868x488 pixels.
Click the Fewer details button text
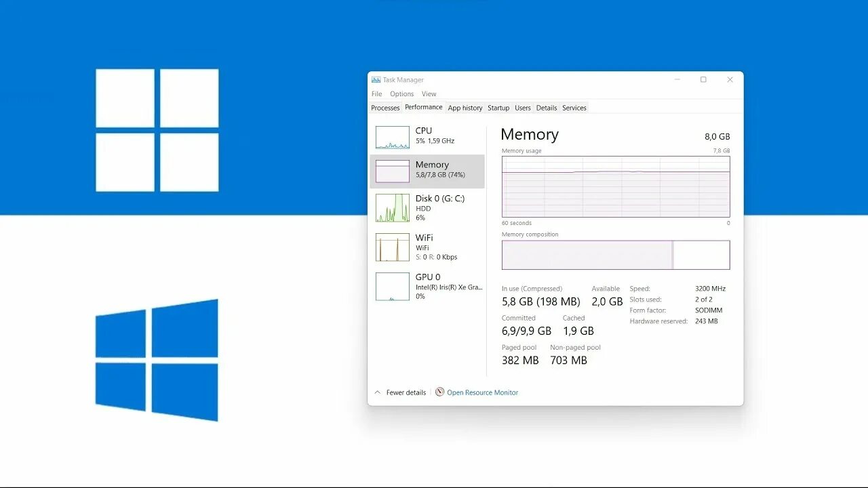[x=406, y=392]
